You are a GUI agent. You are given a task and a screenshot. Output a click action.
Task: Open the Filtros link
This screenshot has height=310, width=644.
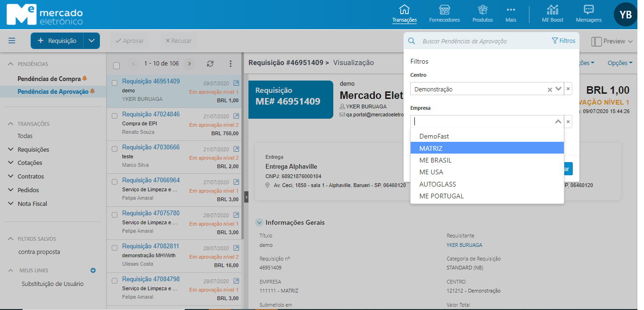[x=563, y=41]
